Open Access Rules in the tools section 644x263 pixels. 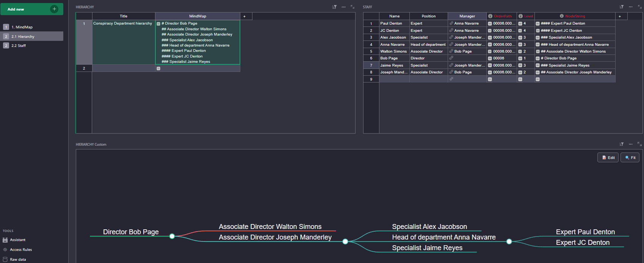tap(21, 250)
